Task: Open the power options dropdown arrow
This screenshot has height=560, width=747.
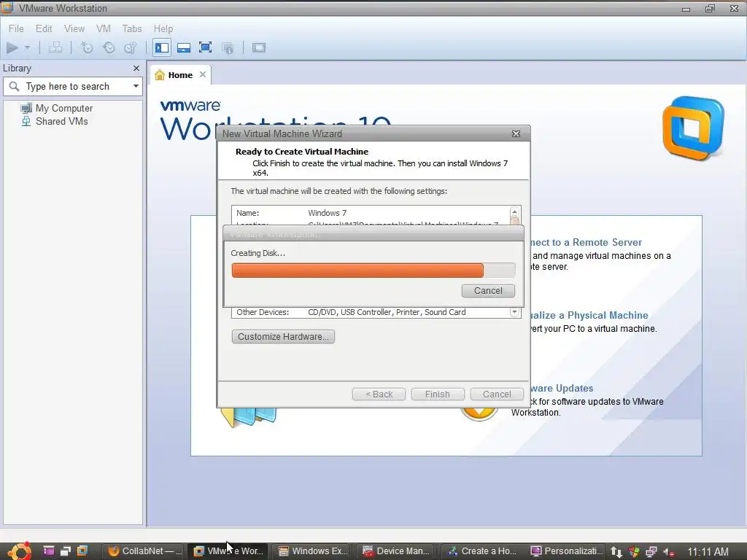Action: click(x=27, y=47)
